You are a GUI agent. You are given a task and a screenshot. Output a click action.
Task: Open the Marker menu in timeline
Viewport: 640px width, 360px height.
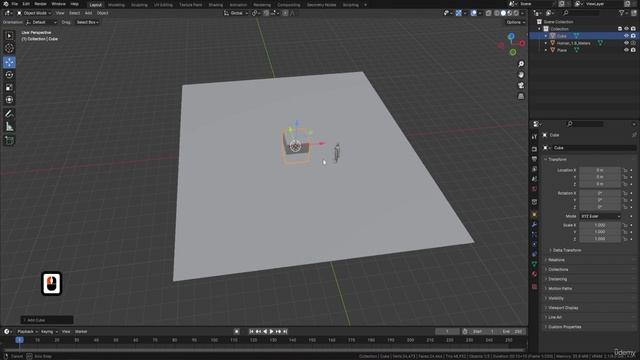(x=81, y=331)
